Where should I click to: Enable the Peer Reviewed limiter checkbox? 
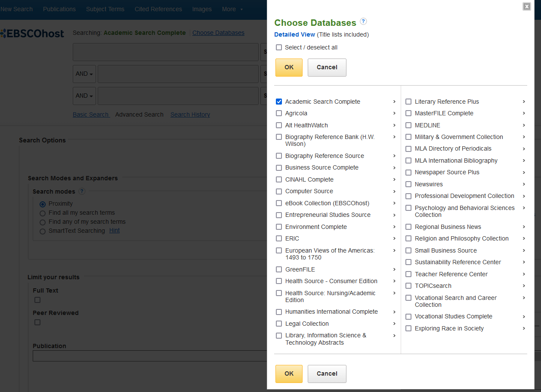pos(37,322)
